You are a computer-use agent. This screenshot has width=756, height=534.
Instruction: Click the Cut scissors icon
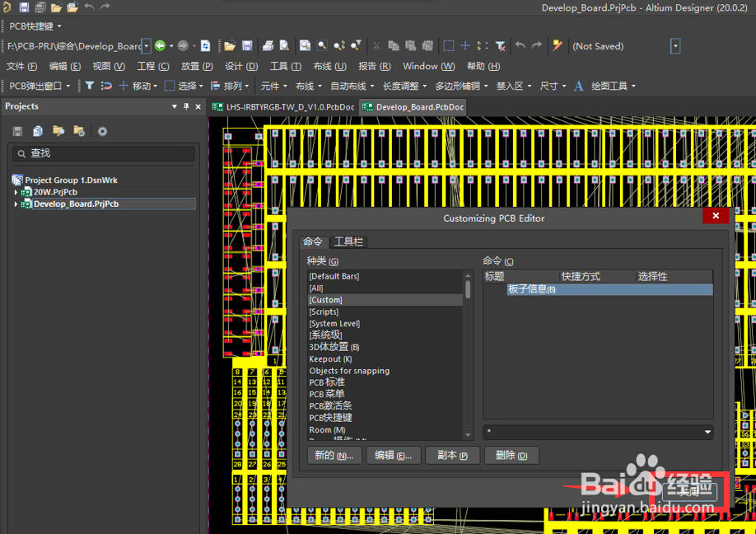coord(376,46)
